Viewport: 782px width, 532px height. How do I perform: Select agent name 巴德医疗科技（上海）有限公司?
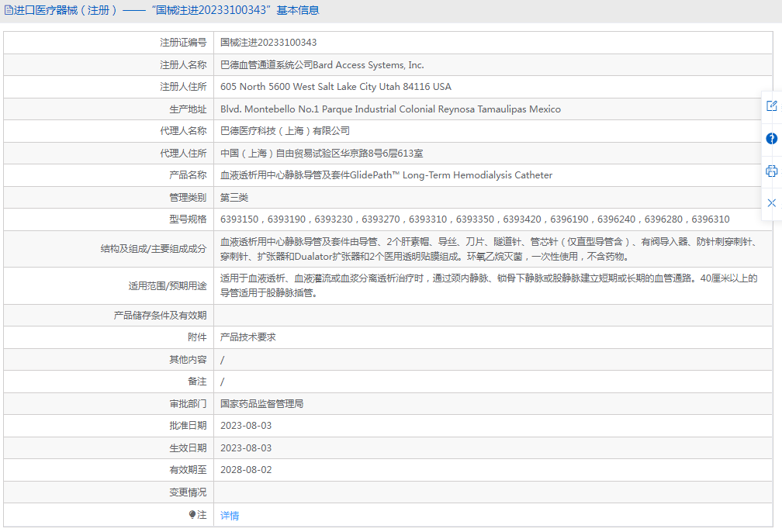tap(285, 131)
